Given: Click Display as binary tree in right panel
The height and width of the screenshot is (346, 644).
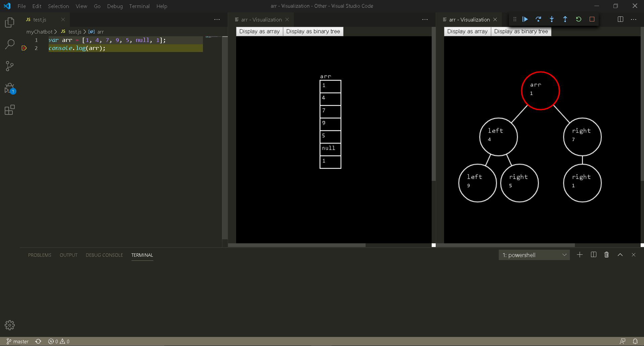Looking at the screenshot, I should pyautogui.click(x=521, y=32).
